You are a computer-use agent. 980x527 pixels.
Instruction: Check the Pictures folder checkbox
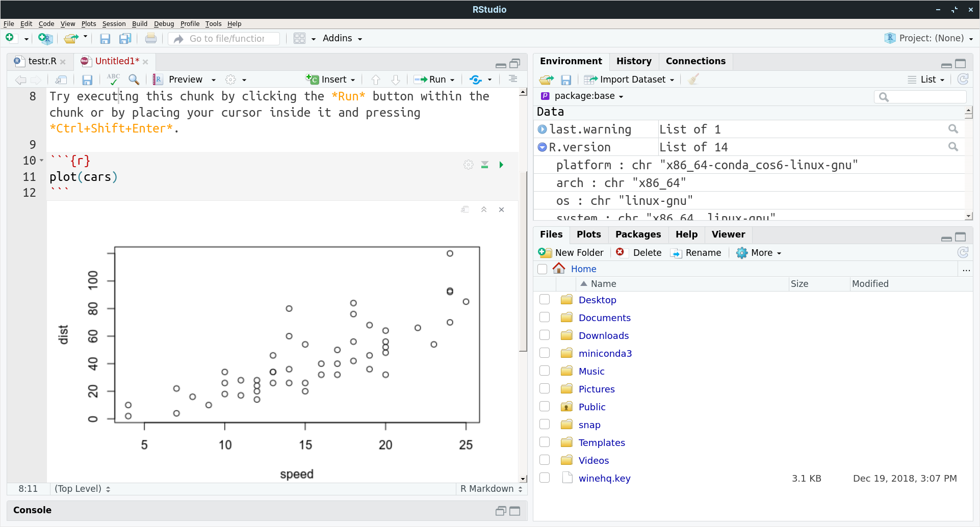tap(545, 389)
